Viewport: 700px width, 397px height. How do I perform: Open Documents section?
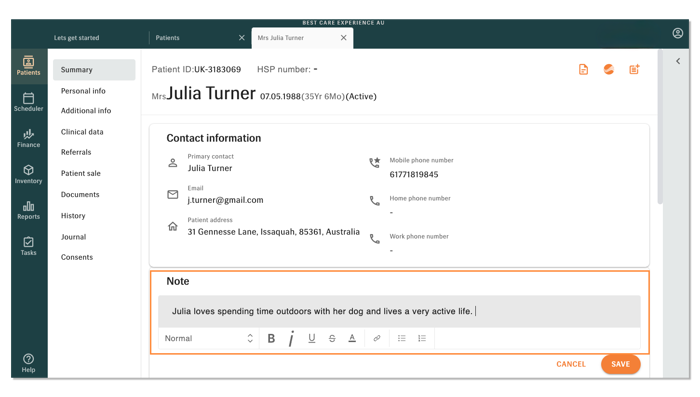80,195
